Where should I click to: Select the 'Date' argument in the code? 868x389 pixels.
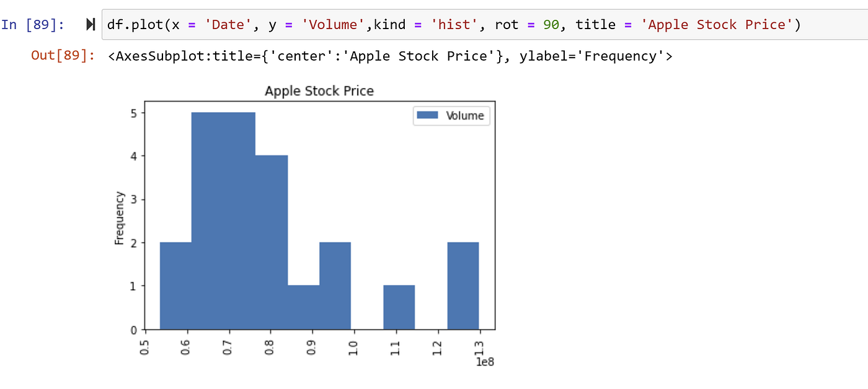[x=228, y=24]
